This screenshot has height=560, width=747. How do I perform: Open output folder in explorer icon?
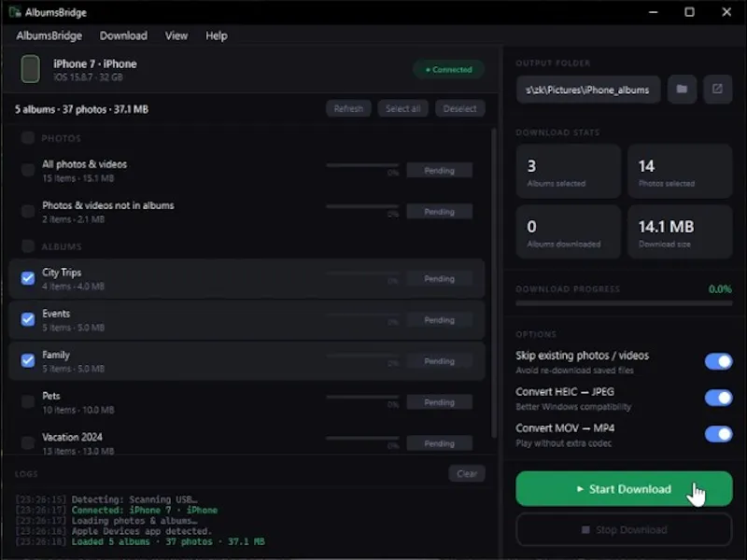pos(717,89)
